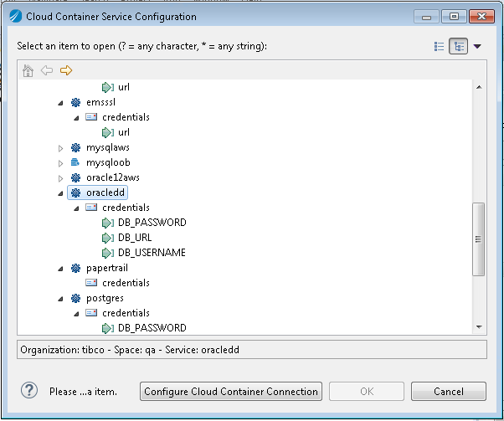Click the vertical scrollbar thumb
This screenshot has height=421, width=504.
[x=478, y=239]
